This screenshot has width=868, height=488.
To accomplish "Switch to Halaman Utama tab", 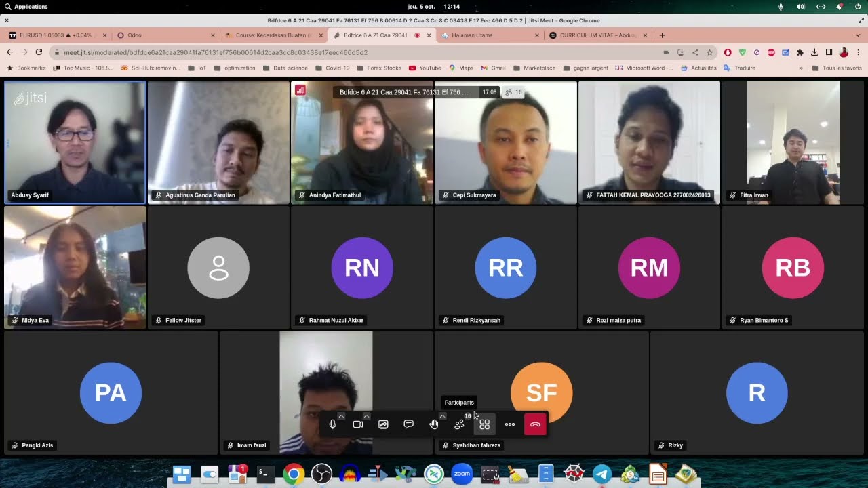I will pos(488,35).
